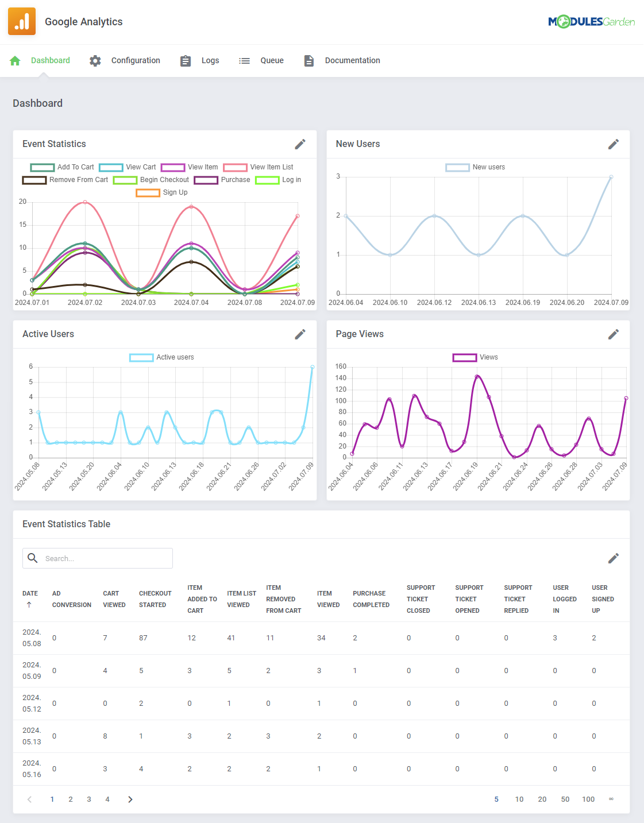Click the search magnifier icon in table
The width and height of the screenshot is (644, 823).
coord(33,558)
